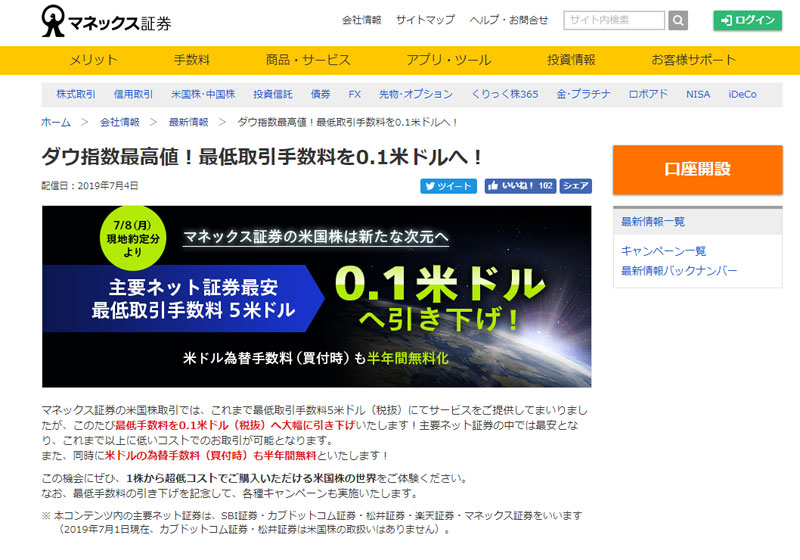The height and width of the screenshot is (560, 800).
Task: Open the お客様サポート menu
Action: point(694,60)
